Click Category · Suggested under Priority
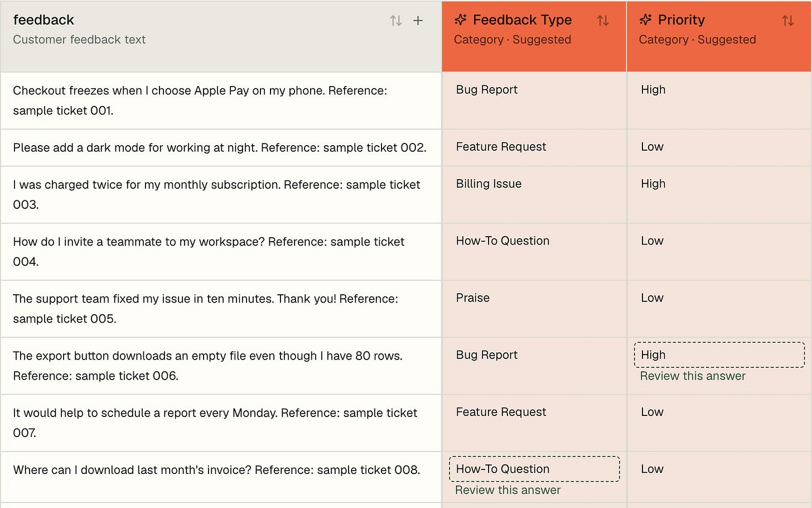 697,40
